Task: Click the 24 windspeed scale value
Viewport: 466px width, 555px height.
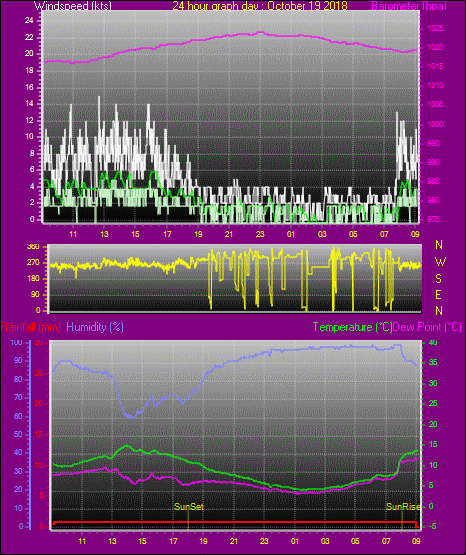Action: [29, 21]
